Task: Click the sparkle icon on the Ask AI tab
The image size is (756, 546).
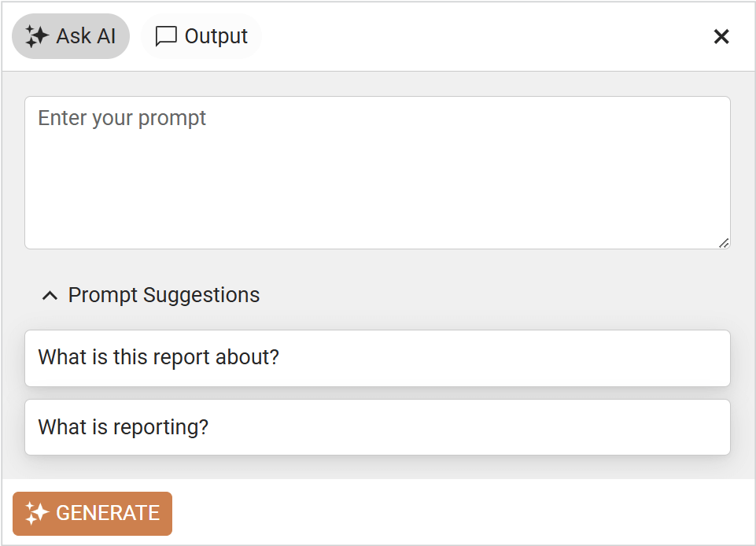Action: tap(36, 35)
